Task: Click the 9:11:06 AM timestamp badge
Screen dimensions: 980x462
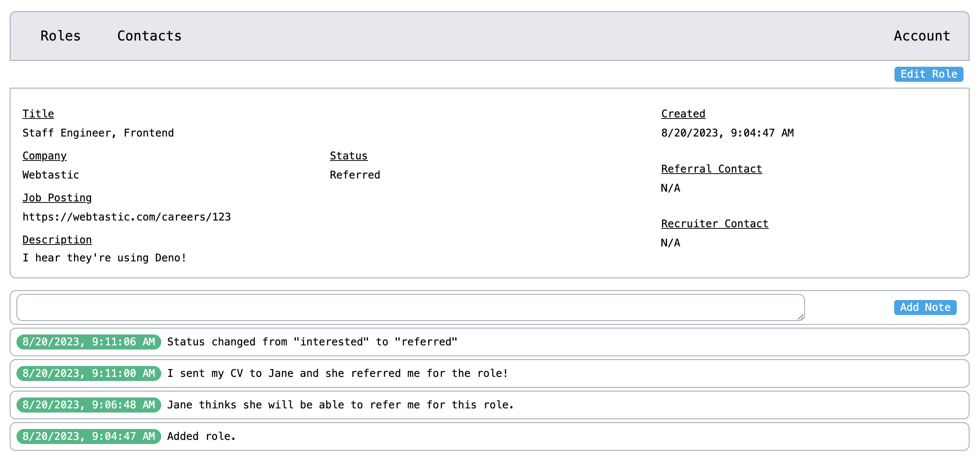Action: [88, 342]
